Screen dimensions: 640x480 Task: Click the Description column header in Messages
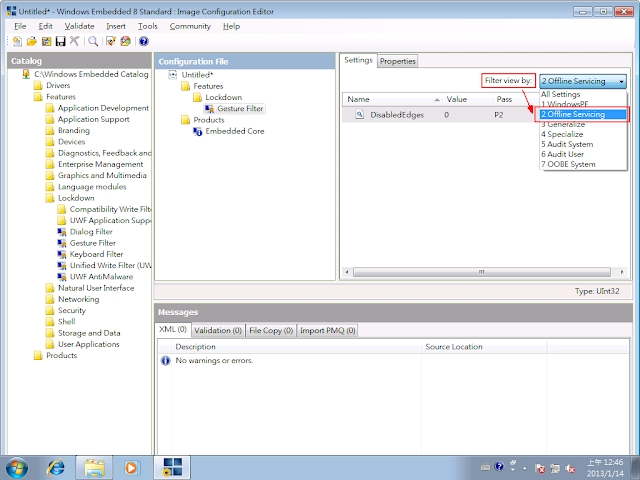(296, 347)
